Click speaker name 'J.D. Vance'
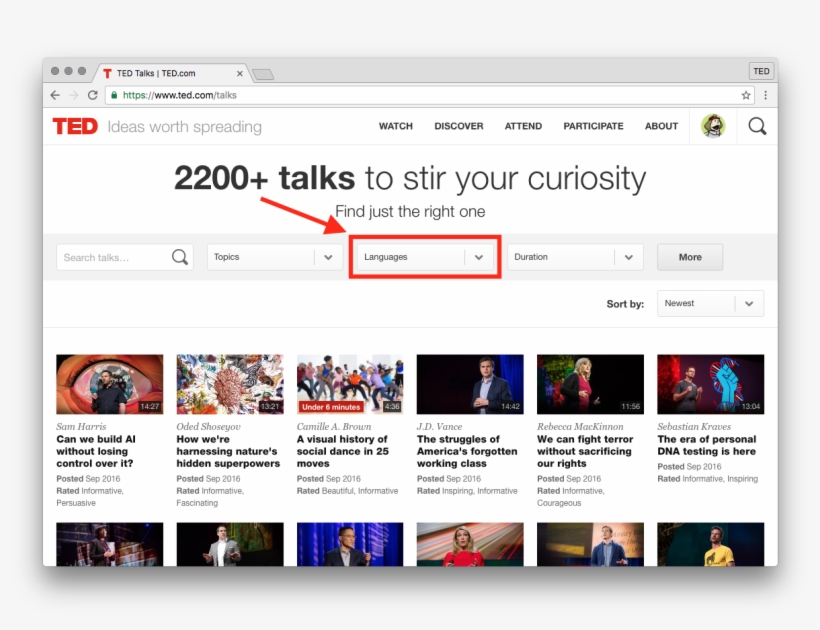 coord(439,427)
